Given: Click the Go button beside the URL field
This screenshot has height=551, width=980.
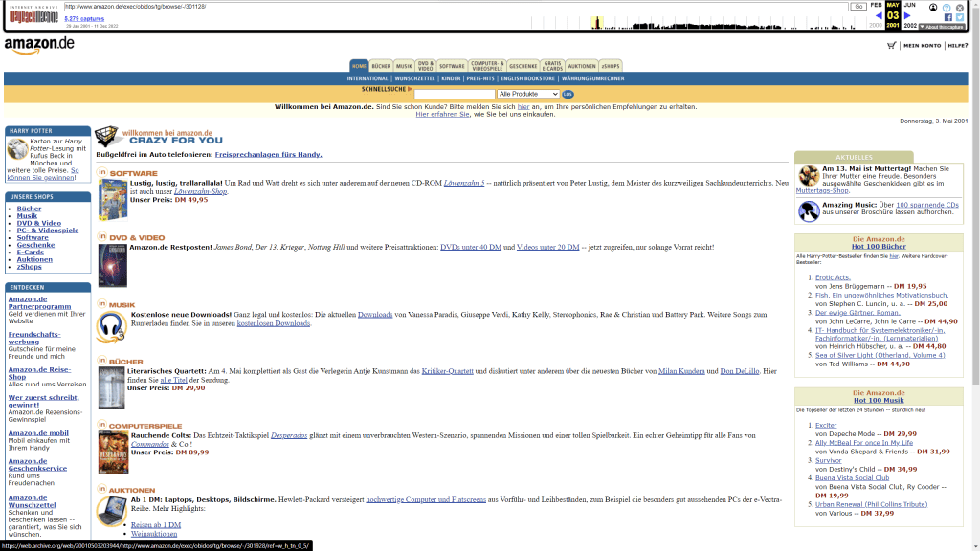Looking at the screenshot, I should pos(858,7).
